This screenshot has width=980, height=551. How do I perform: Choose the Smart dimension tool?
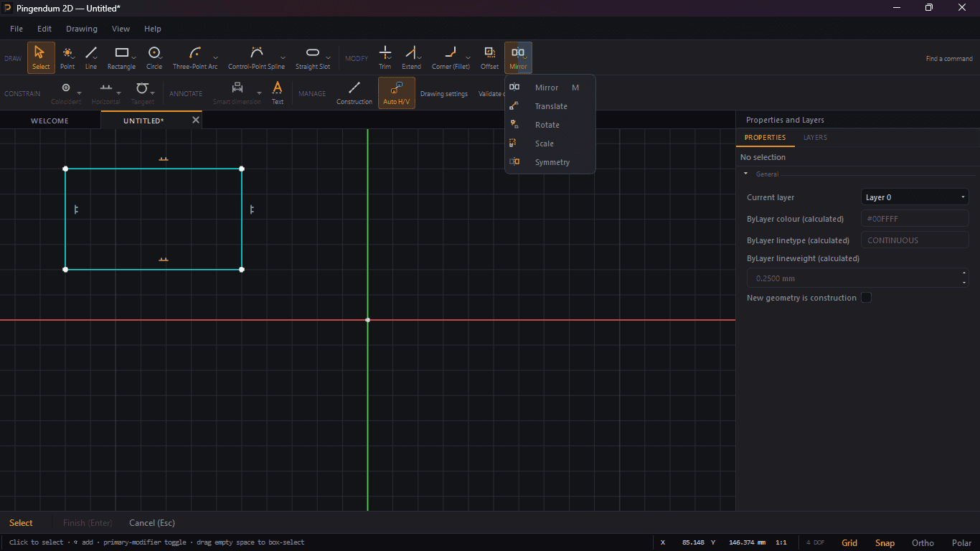click(x=236, y=93)
